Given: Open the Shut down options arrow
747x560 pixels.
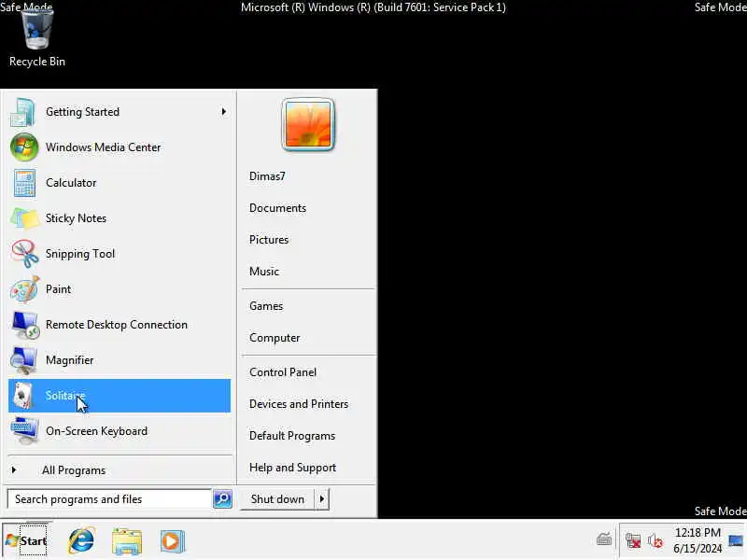Looking at the screenshot, I should click(x=322, y=499).
